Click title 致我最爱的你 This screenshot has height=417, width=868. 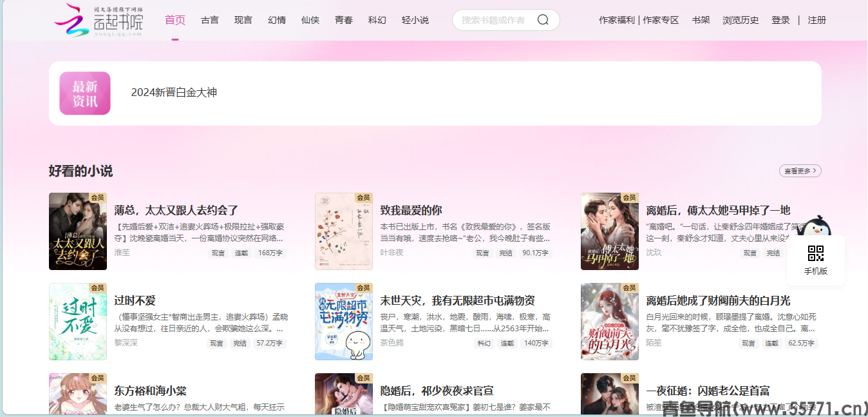pos(411,210)
